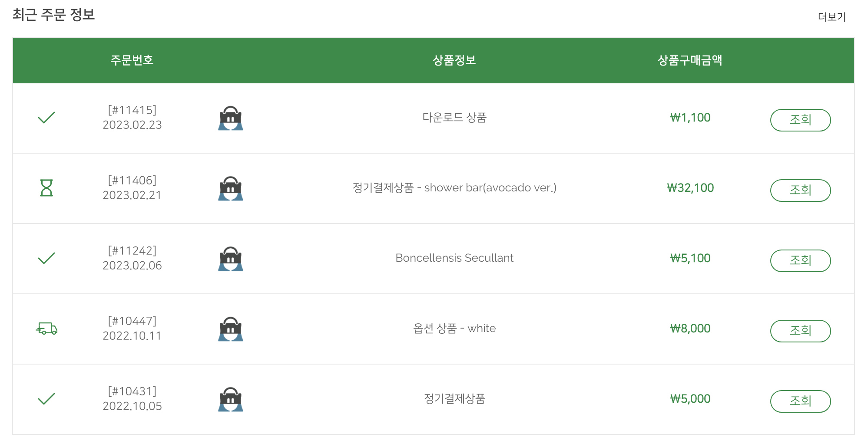Click the checkmark status icon for order #11415
Viewport: 868px width, 447px height.
coord(46,118)
